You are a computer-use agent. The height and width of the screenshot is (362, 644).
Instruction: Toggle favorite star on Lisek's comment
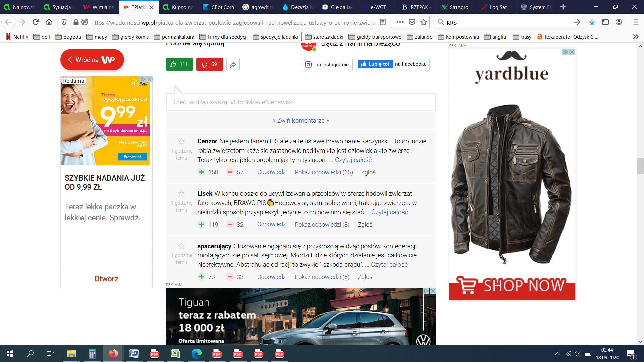tap(181, 194)
